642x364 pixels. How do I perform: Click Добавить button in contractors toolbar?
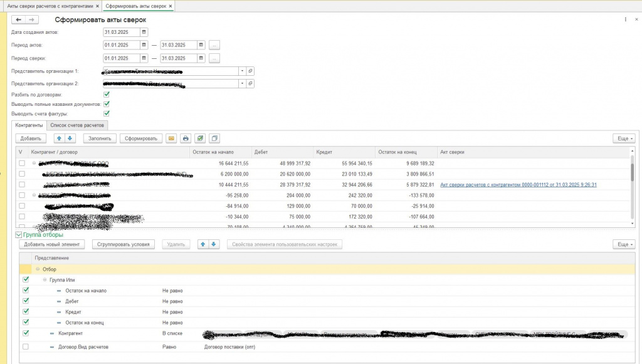click(31, 138)
